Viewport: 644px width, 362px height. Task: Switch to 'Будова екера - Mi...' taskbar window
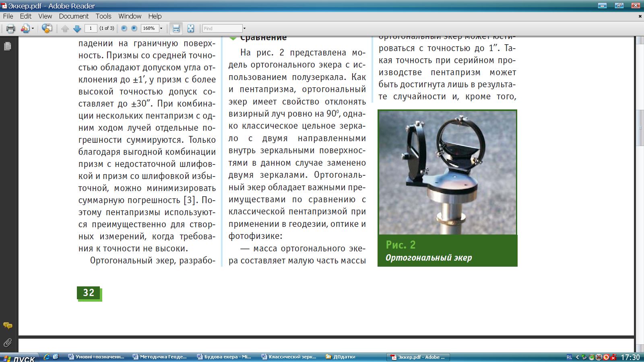[225, 357]
